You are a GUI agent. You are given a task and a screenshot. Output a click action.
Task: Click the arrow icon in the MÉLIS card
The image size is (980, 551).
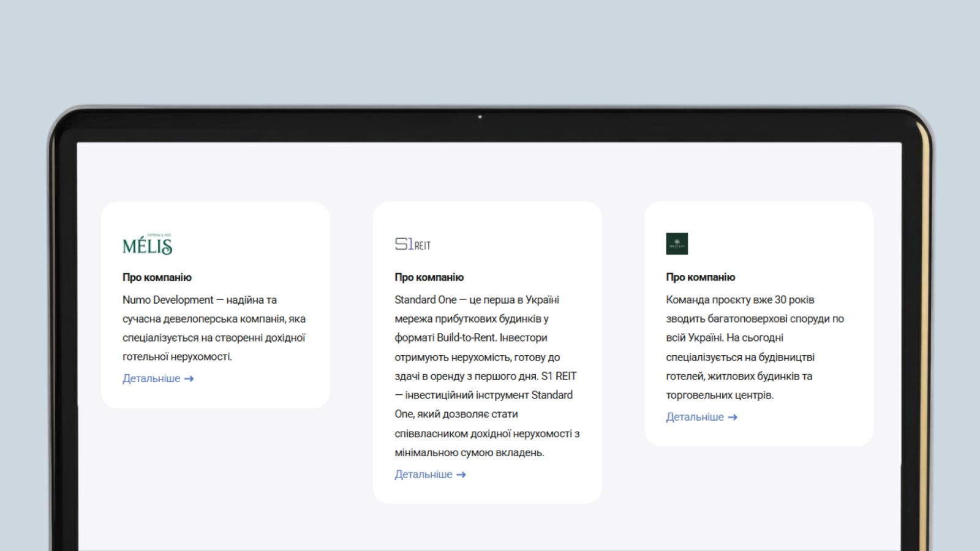tap(189, 379)
